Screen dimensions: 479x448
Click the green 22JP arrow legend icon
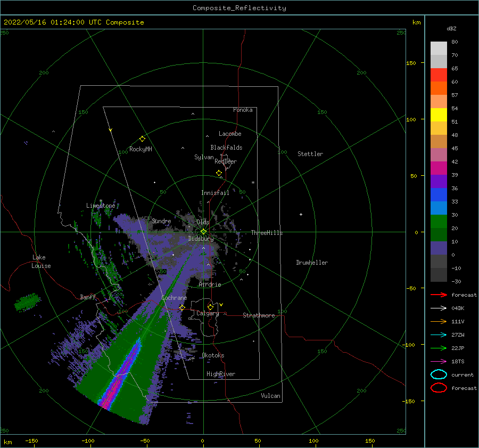pos(439,348)
